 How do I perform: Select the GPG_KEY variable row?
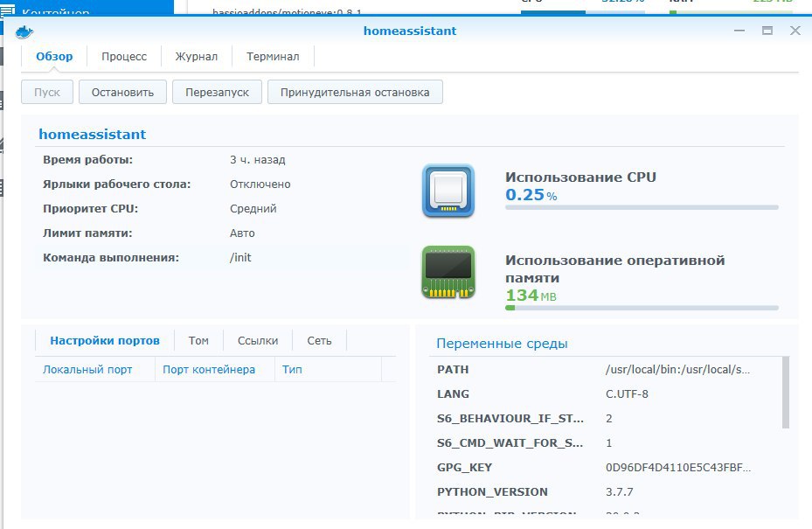point(606,467)
